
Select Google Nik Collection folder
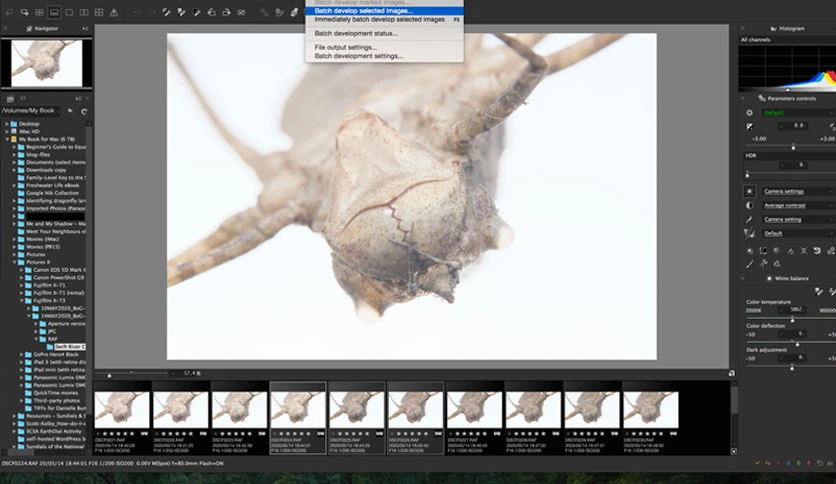click(x=52, y=193)
